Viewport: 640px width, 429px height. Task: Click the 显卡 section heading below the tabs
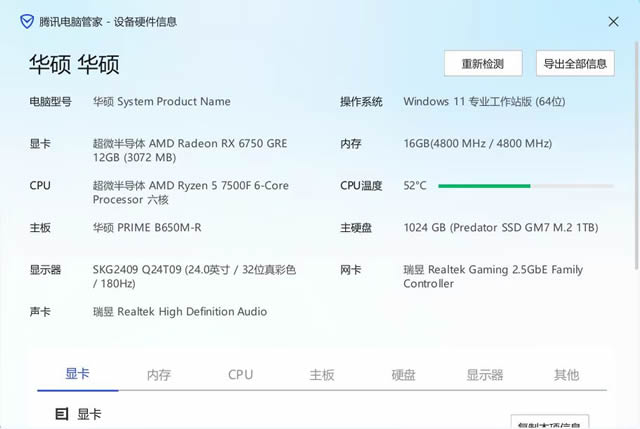coord(89,414)
